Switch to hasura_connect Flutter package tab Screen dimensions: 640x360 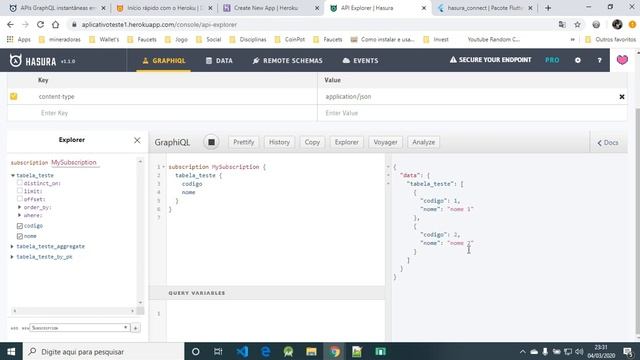484,8
